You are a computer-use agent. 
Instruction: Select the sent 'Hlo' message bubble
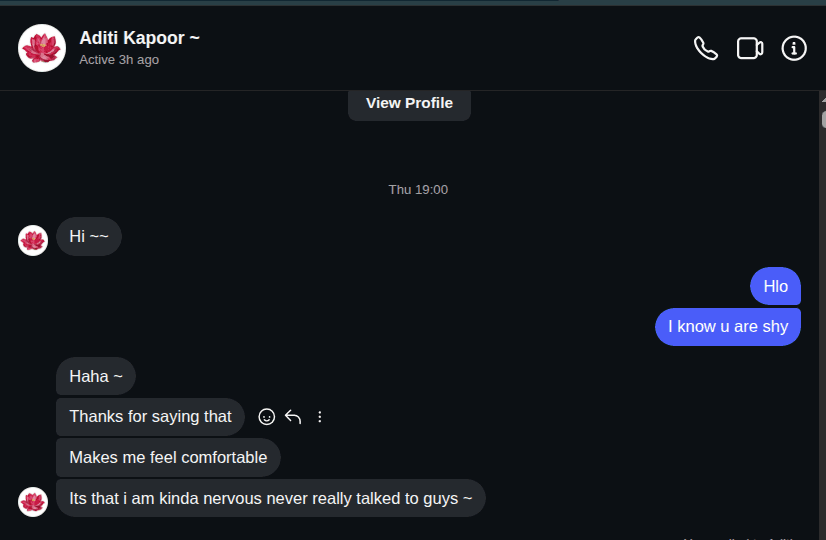(x=775, y=286)
